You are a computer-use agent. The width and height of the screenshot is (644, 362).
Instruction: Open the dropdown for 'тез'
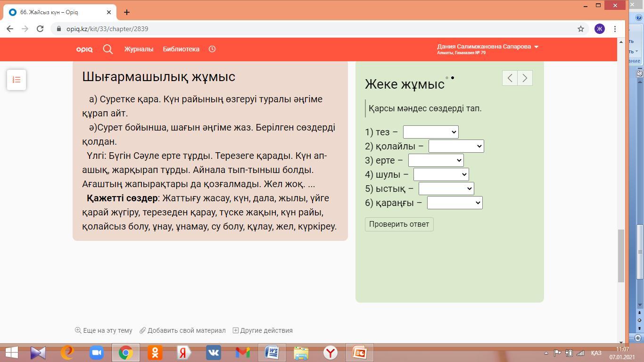tap(430, 132)
